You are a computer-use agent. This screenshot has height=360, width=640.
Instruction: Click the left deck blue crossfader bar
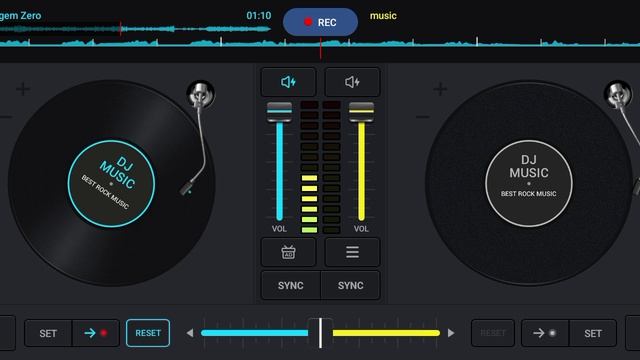pos(254,333)
